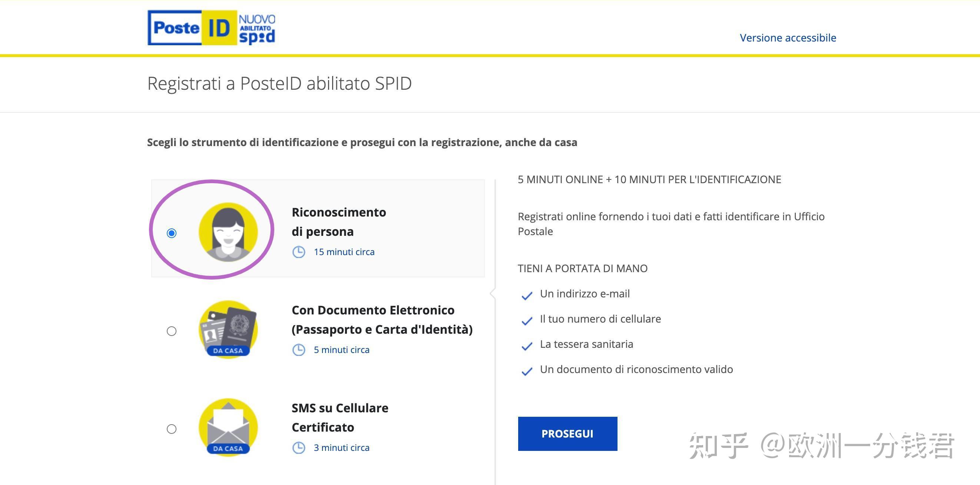Select the SMS su Cellulare Certificato radio button
The width and height of the screenshot is (980, 485).
point(172,429)
